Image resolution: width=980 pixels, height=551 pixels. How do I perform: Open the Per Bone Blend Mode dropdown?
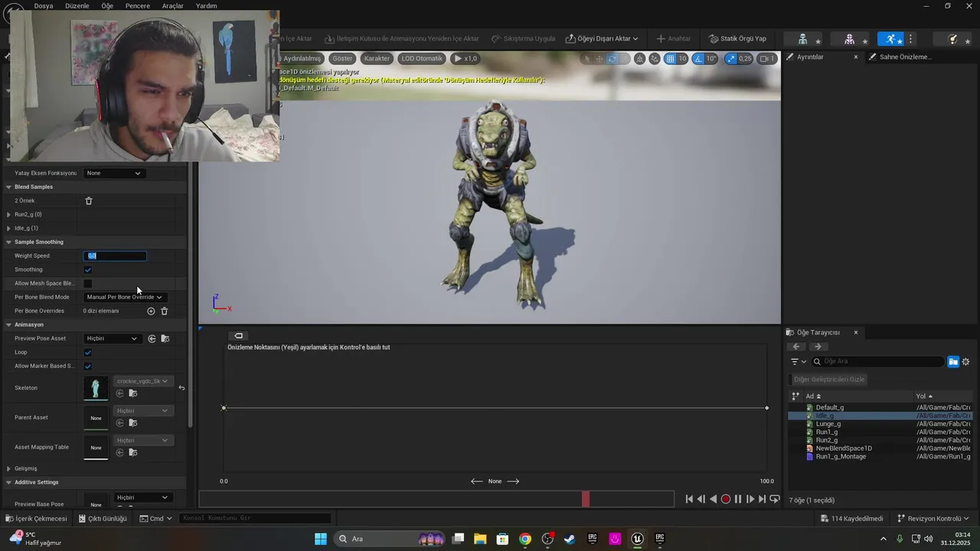click(125, 297)
